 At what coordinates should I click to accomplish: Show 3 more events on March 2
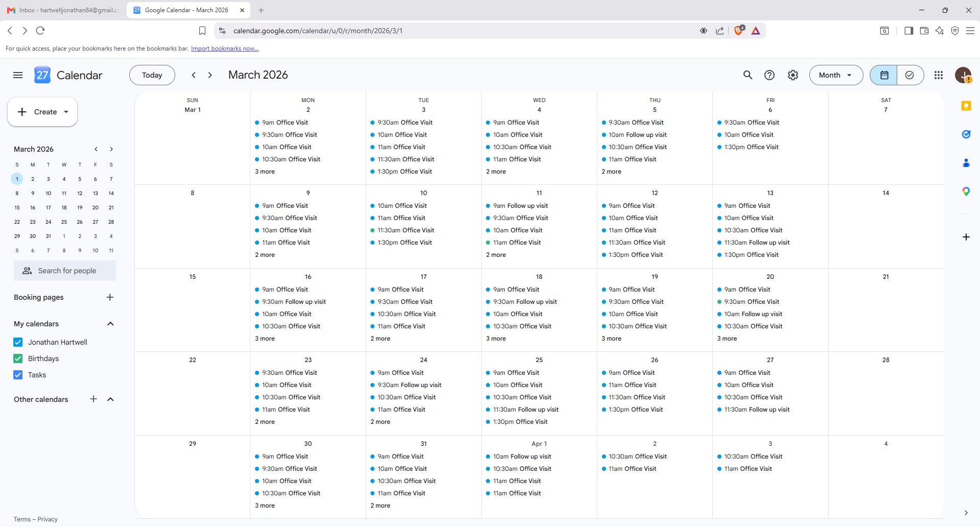point(265,172)
